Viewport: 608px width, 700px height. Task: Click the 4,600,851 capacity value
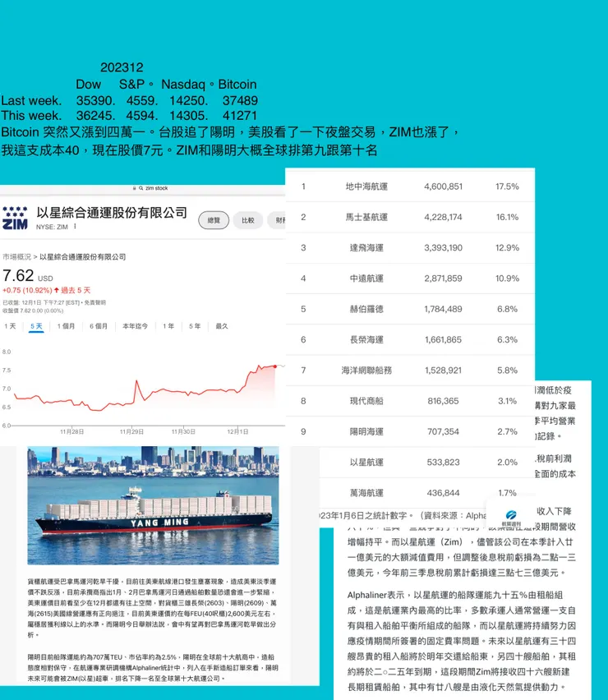[x=444, y=187]
